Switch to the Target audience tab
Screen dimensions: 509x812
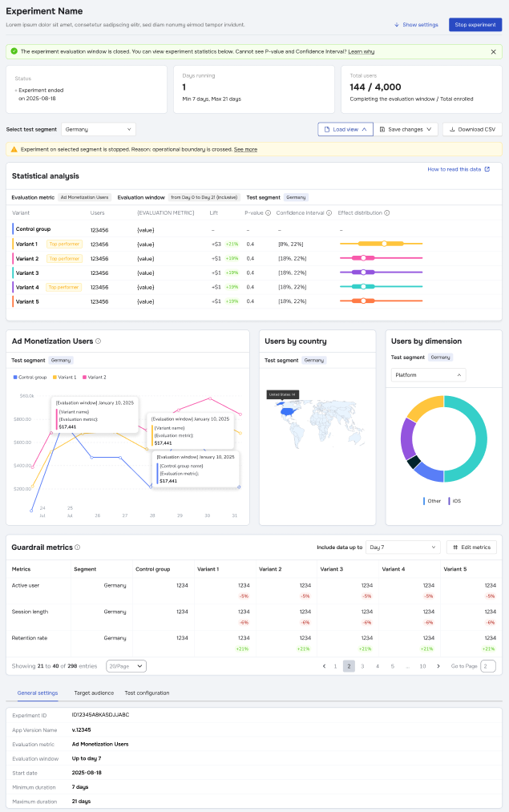(94, 693)
